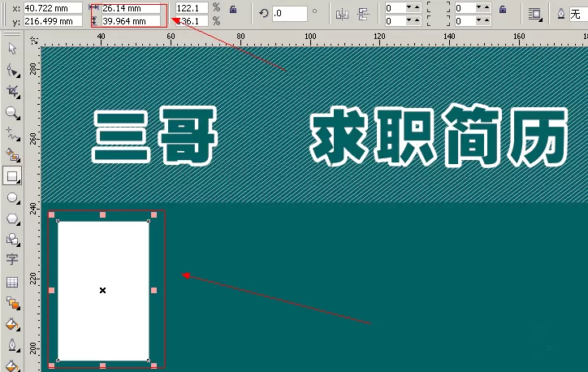The image size is (588, 372).
Task: Click the ruler origin icon at the rulers' corner
Action: pyautogui.click(x=34, y=39)
